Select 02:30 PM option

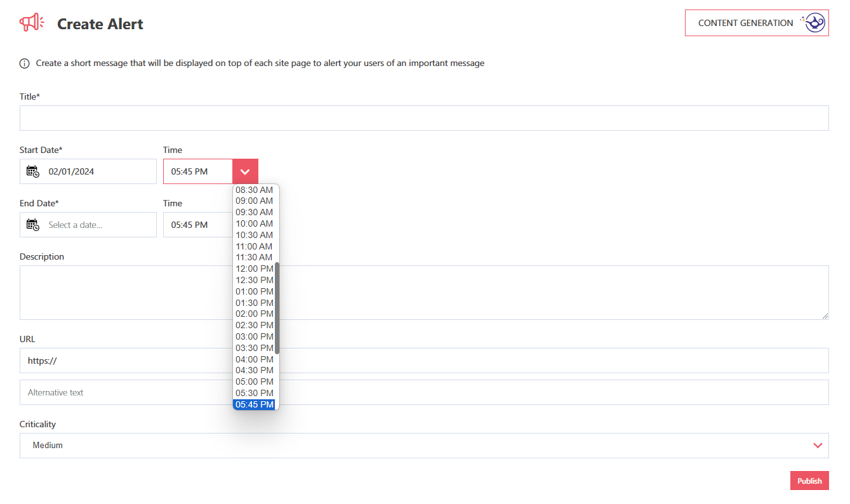254,325
